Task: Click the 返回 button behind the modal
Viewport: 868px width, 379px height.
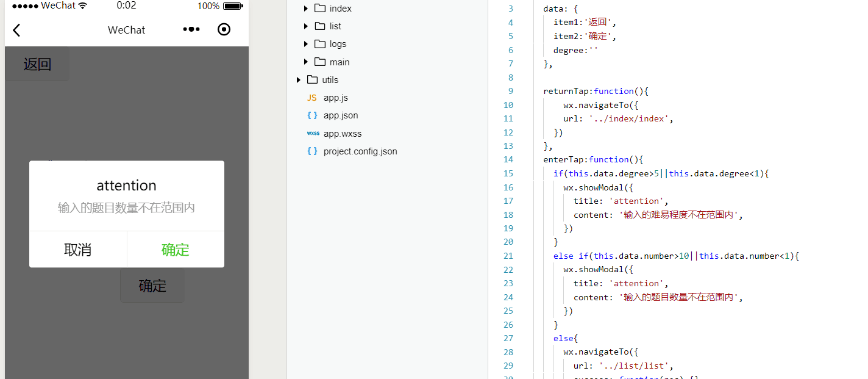Action: point(37,64)
